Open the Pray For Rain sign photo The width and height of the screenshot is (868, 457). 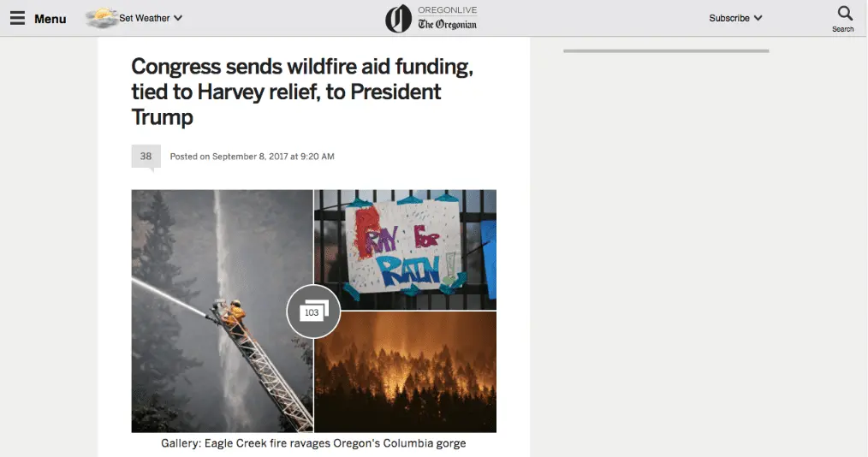[x=405, y=250]
